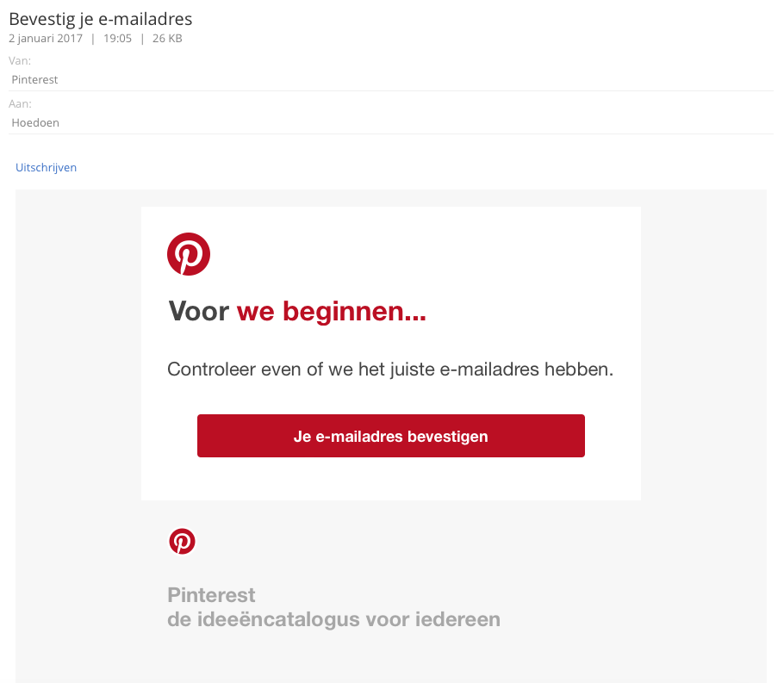The image size is (784, 683).
Task: Select the recipient name Hoedoen
Action: (35, 122)
